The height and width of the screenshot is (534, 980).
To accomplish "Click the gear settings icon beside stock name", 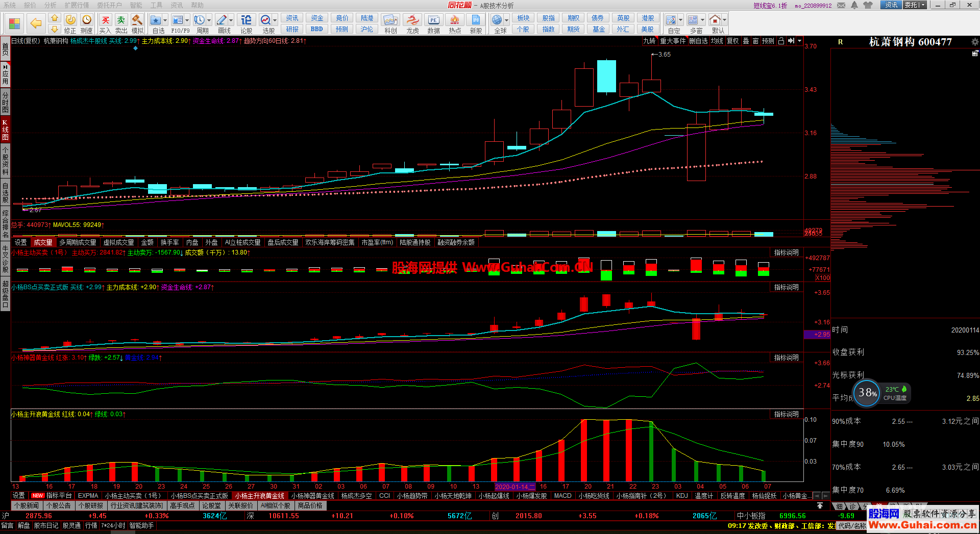I will click(x=974, y=42).
